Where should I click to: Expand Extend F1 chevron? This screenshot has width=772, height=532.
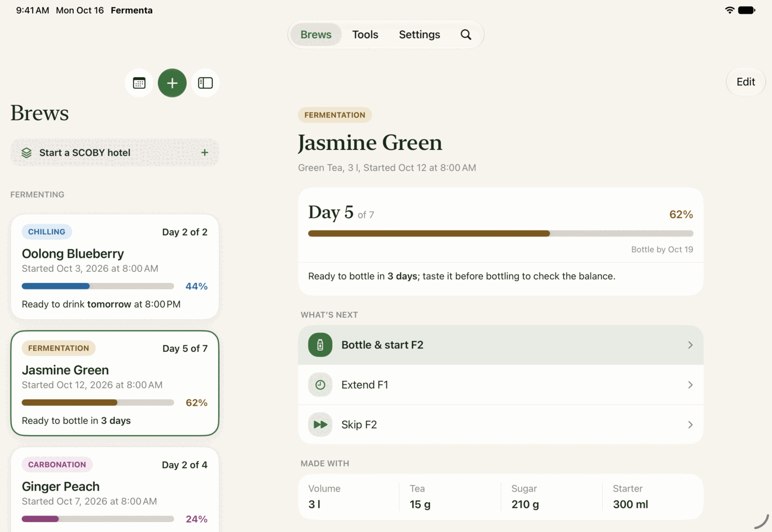click(x=690, y=385)
